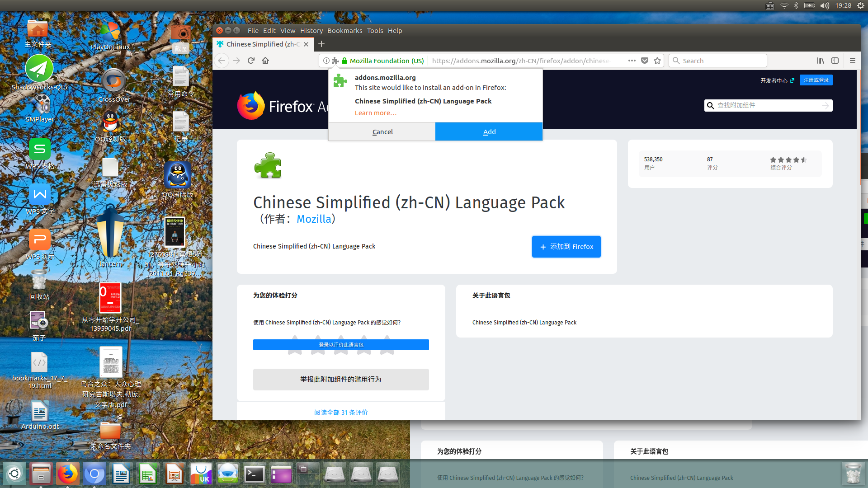Viewport: 868px width, 488px height.
Task: Launch Terminal from the dock
Action: [255, 474]
